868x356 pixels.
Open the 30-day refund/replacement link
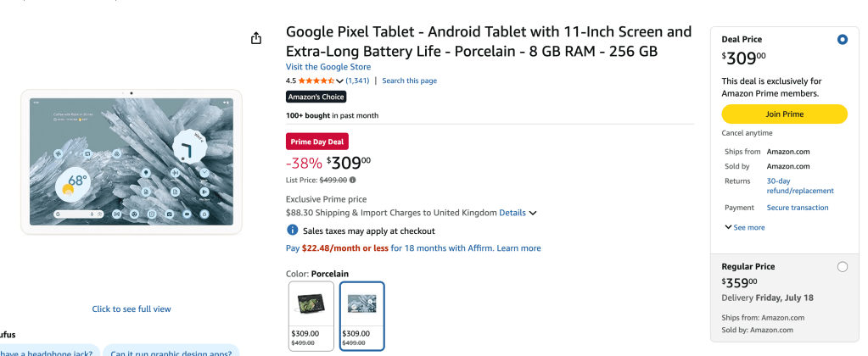coord(799,186)
